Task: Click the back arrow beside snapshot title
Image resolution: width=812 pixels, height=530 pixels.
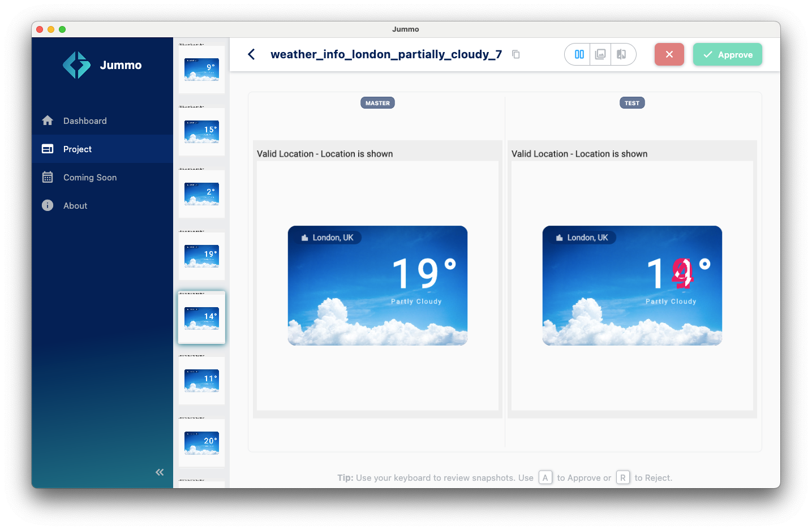Action: (x=252, y=54)
